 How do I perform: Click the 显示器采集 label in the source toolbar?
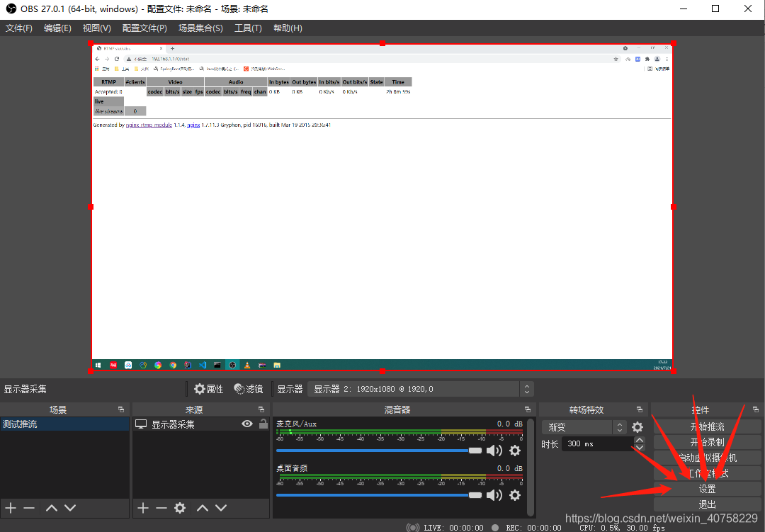click(x=25, y=389)
